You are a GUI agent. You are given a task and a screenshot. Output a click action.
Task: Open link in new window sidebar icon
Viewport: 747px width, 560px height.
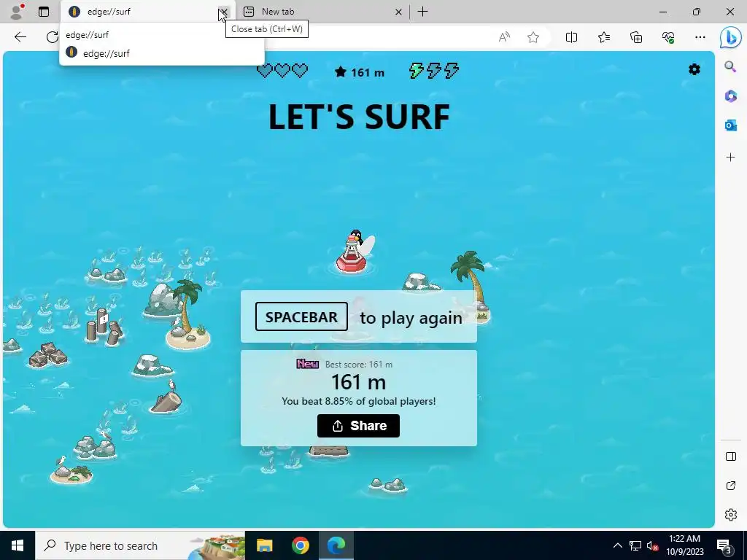tap(730, 486)
